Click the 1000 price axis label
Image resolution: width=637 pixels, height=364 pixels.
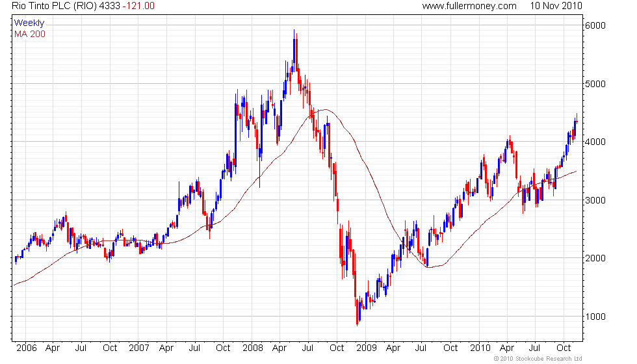(595, 317)
